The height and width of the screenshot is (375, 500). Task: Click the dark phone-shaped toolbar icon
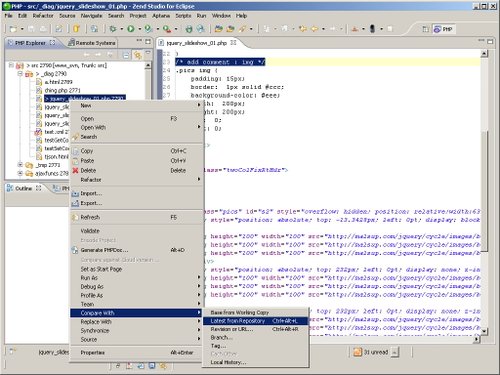[x=372, y=29]
